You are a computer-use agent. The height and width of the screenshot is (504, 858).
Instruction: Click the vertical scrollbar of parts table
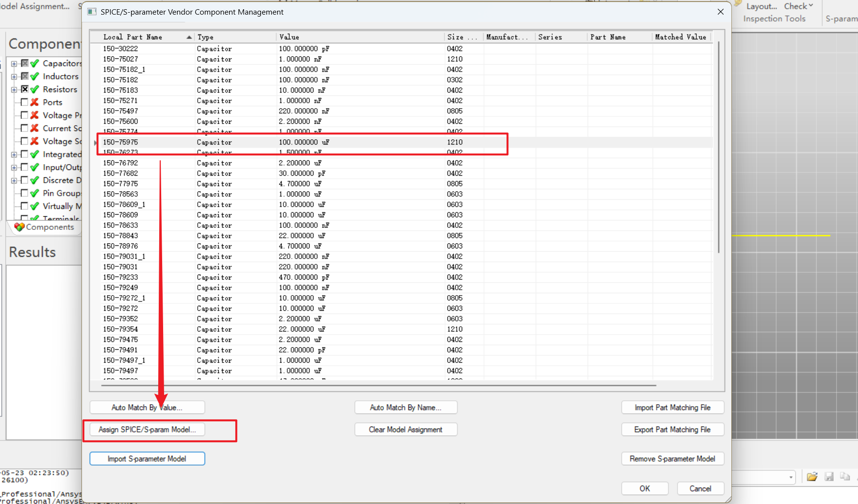pos(718,146)
